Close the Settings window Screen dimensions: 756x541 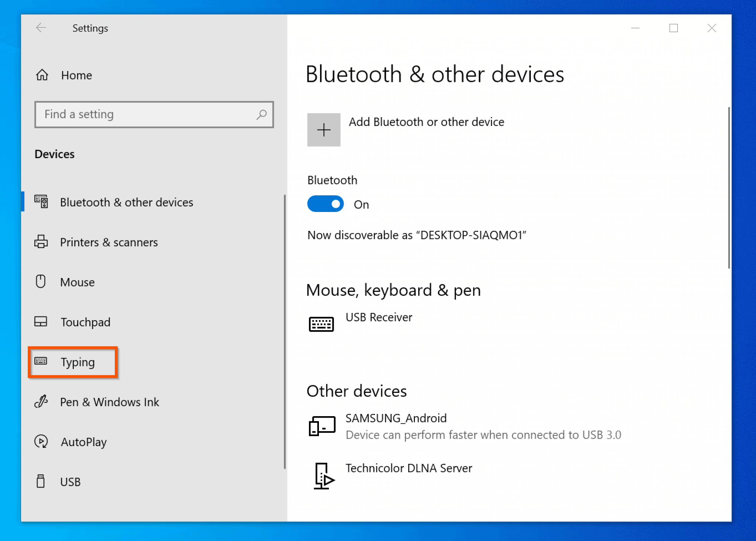click(712, 28)
